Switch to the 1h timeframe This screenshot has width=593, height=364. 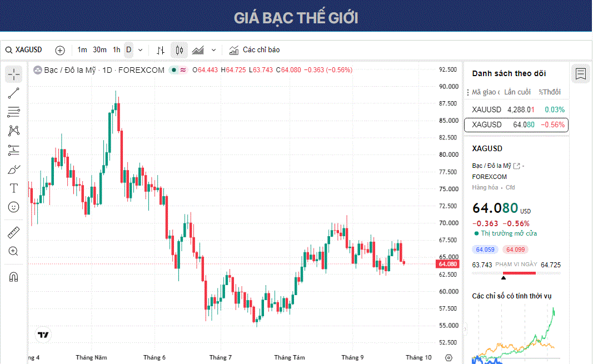pos(117,50)
